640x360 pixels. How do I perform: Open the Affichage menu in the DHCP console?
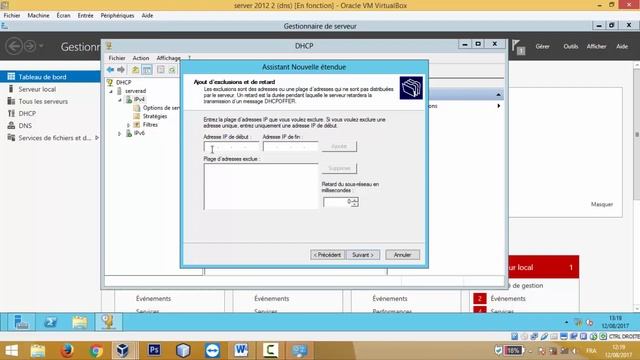point(169,58)
